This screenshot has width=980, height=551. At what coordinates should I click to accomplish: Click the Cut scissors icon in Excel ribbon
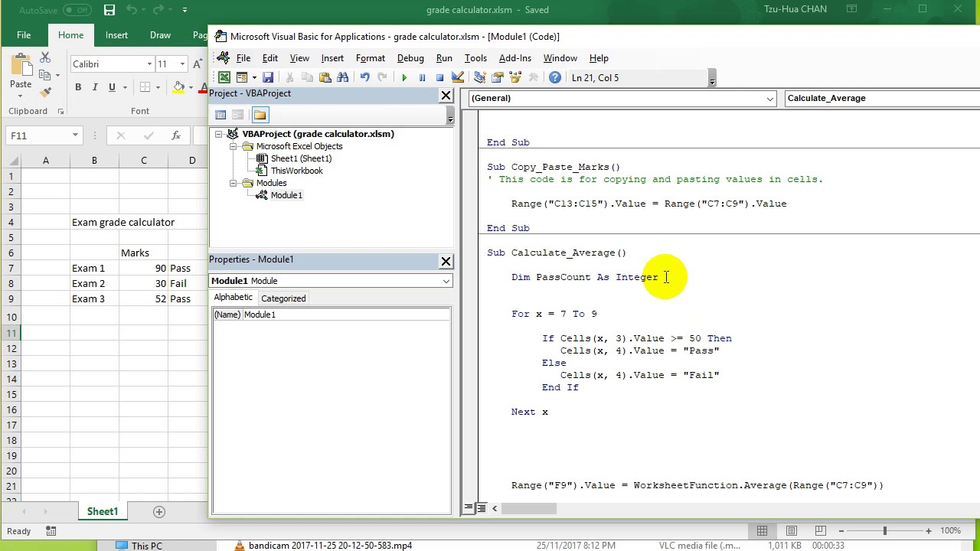45,58
